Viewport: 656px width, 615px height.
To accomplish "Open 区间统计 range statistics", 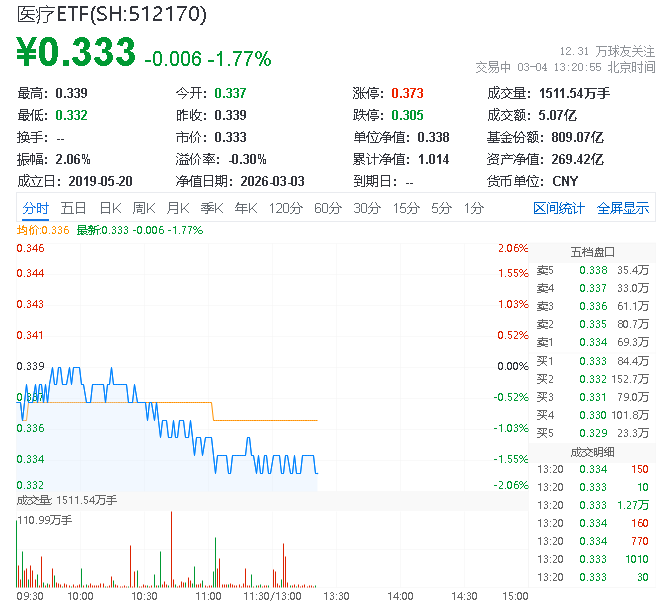I will [558, 208].
